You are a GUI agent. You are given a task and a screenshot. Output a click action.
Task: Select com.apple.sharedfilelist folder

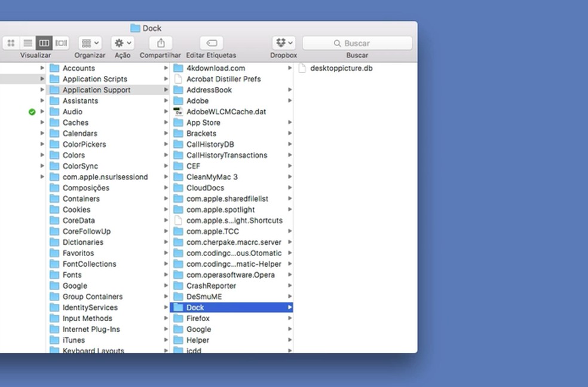(231, 199)
